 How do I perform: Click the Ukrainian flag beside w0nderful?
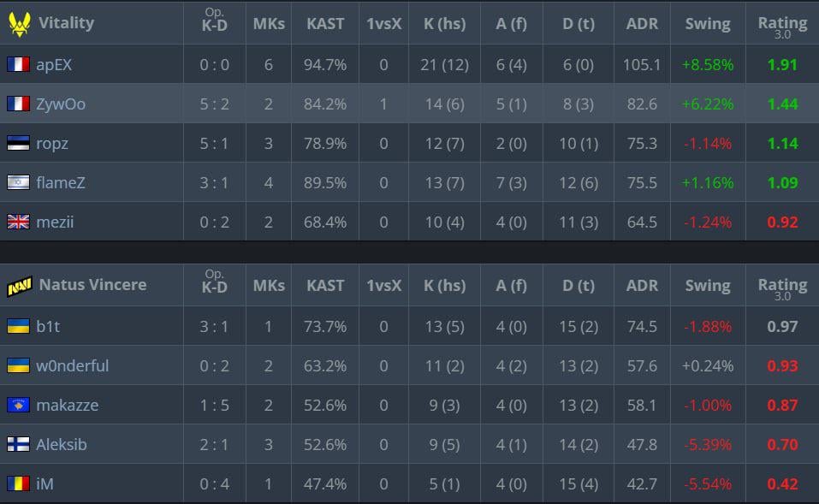(18, 366)
